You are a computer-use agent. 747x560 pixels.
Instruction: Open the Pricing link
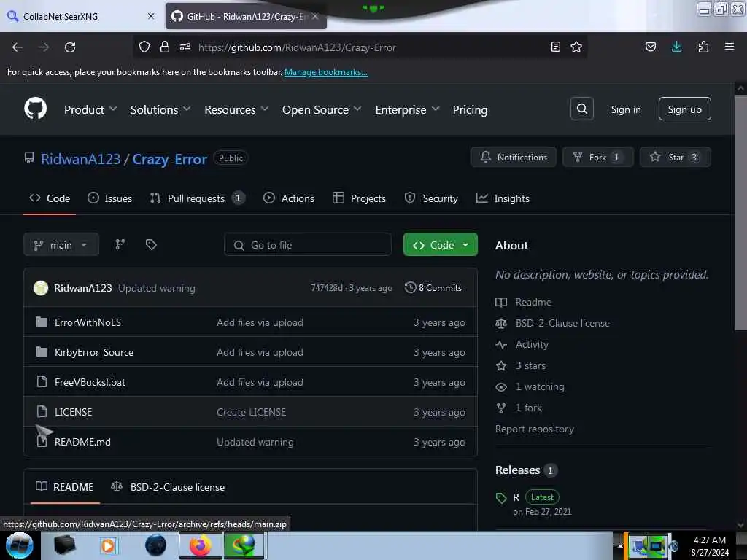470,109
